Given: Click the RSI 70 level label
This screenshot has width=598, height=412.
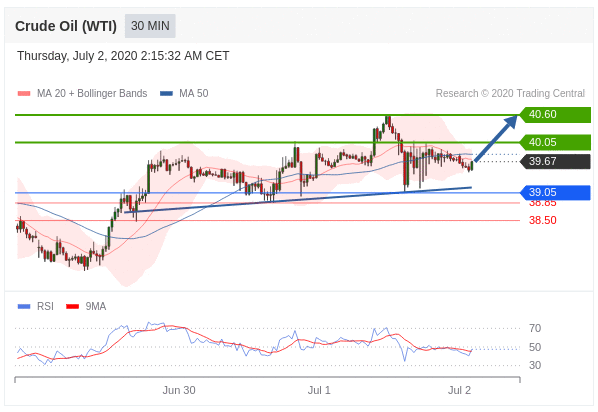Looking at the screenshot, I should pyautogui.click(x=535, y=328).
